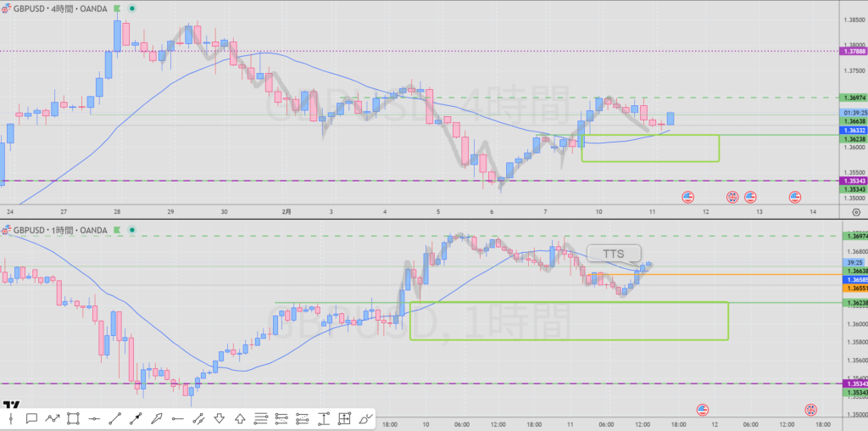This screenshot has height=431, width=868.
Task: Select the up arrow marker tool
Action: pyautogui.click(x=240, y=417)
